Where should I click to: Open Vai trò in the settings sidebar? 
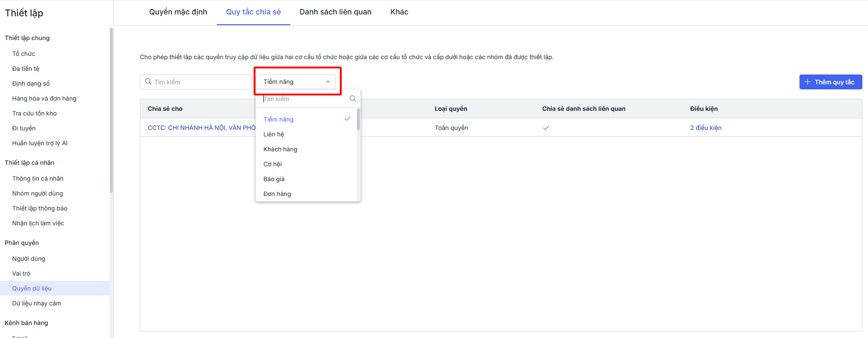[21, 273]
